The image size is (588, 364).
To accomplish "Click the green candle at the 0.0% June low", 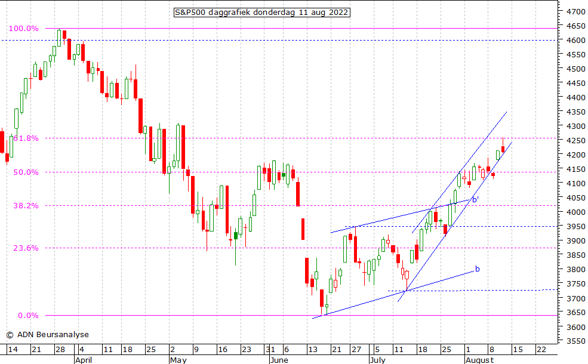I will [327, 306].
